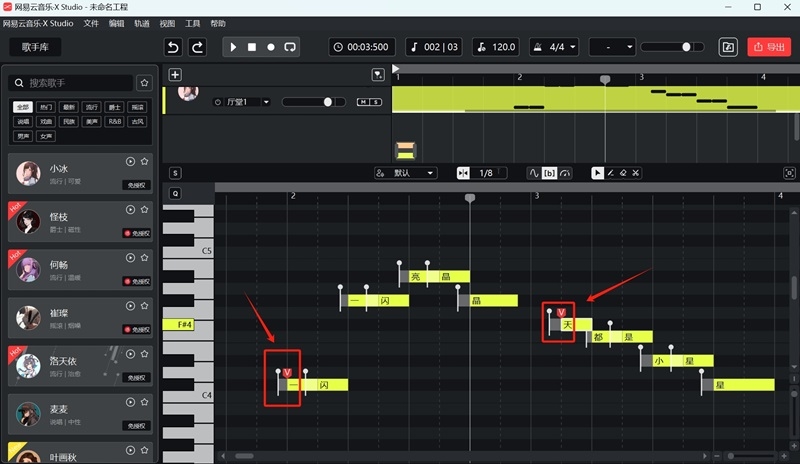Show favorite singers with star filter button
800x464 pixels.
[x=144, y=83]
